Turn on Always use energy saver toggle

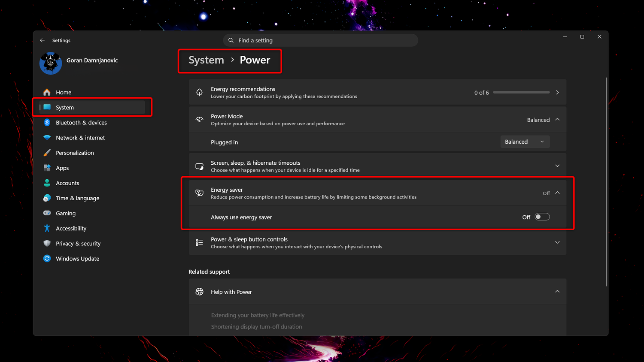click(542, 217)
